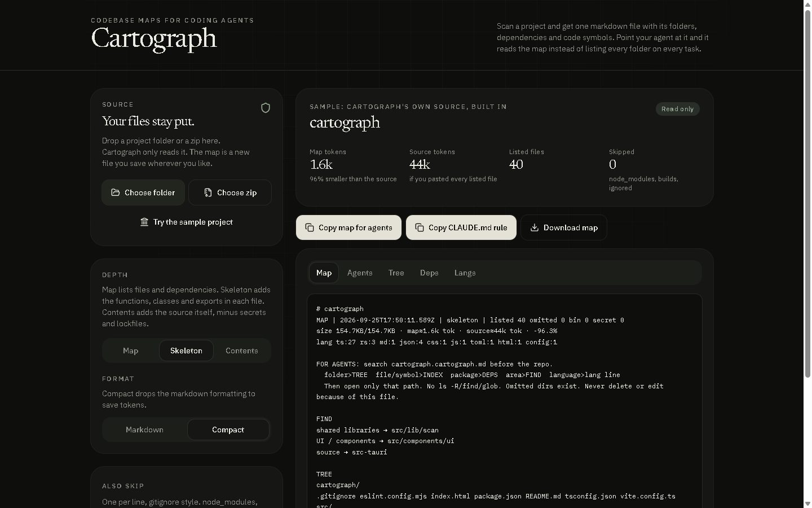Switch to the Map tab

324,273
